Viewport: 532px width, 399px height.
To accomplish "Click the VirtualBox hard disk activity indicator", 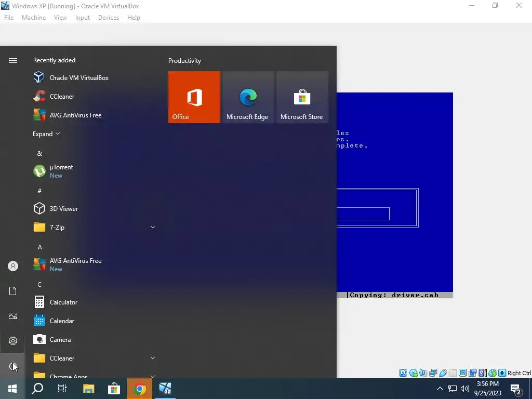I will coord(403,373).
